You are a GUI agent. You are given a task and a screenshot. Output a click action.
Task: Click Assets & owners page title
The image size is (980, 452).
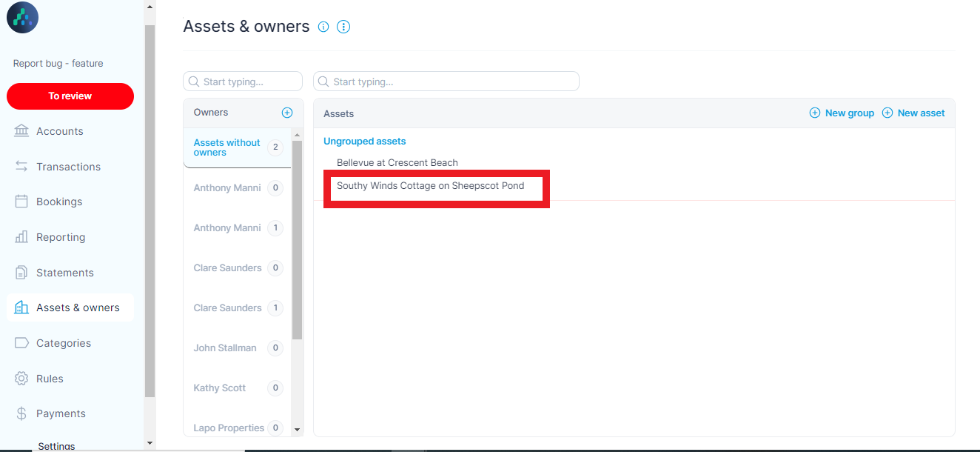246,27
